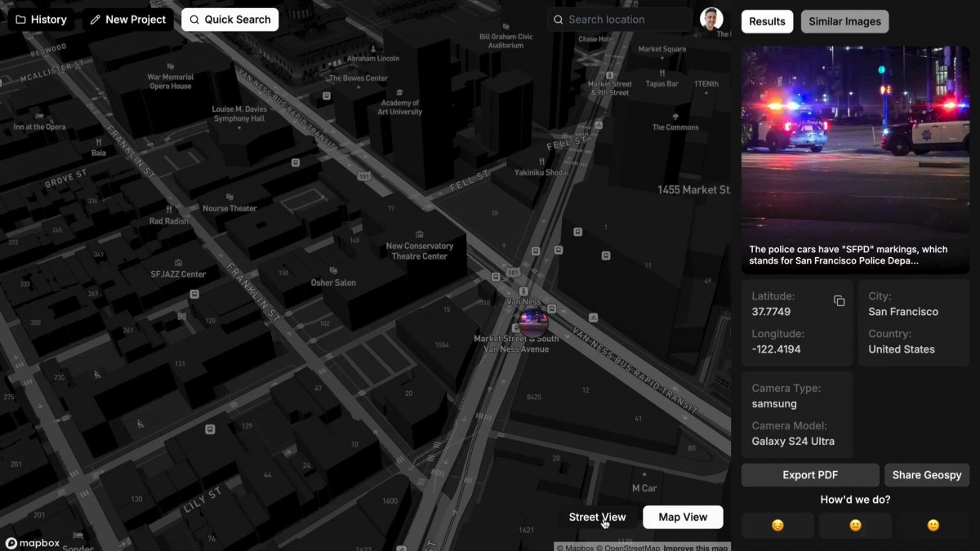Click the Share Geospy button
The width and height of the screenshot is (980, 551).
pos(927,475)
